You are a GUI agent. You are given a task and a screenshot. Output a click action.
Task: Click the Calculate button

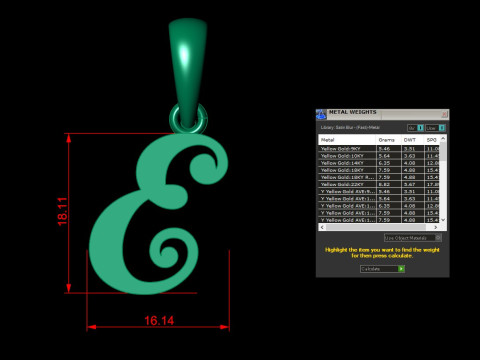(382, 269)
